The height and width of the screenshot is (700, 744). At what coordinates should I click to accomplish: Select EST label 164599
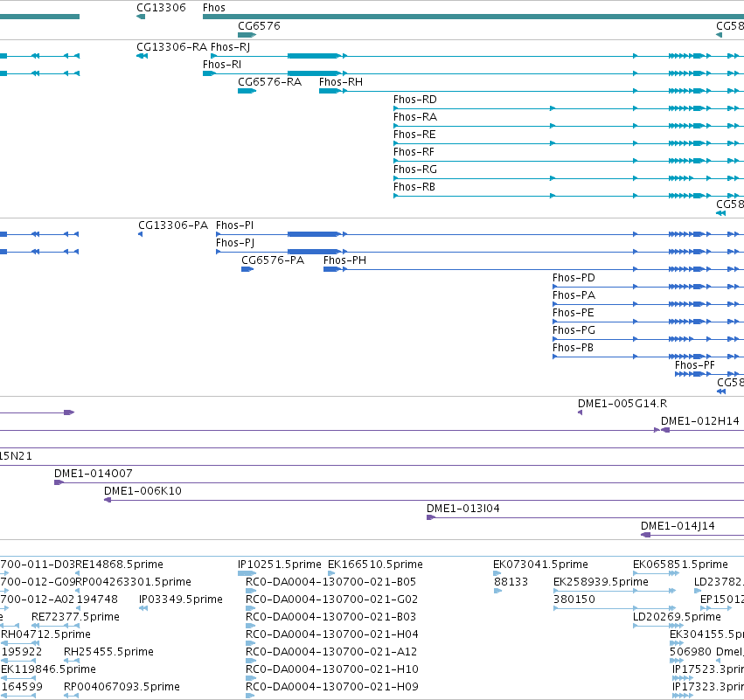(22, 687)
